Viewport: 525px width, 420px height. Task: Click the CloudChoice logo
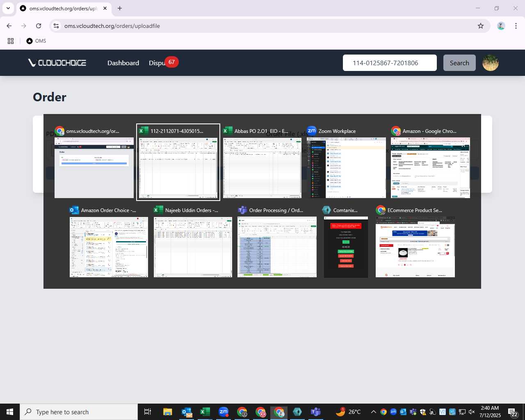[x=57, y=62]
